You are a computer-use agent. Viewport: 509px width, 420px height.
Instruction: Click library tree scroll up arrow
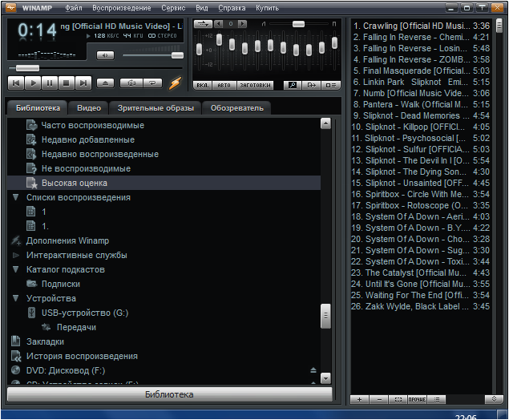point(325,123)
